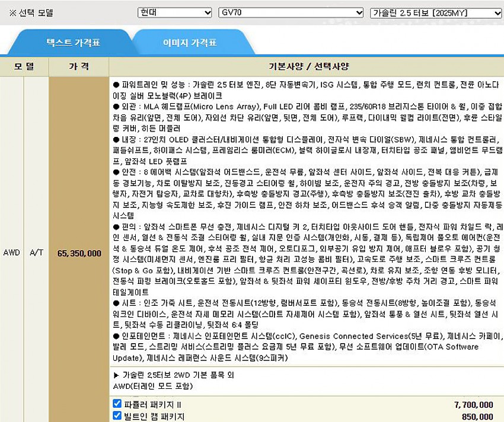The height and width of the screenshot is (422, 504).
Task: Uncheck the 빌트인 캠 패키지 checkbox
Action: (x=117, y=417)
